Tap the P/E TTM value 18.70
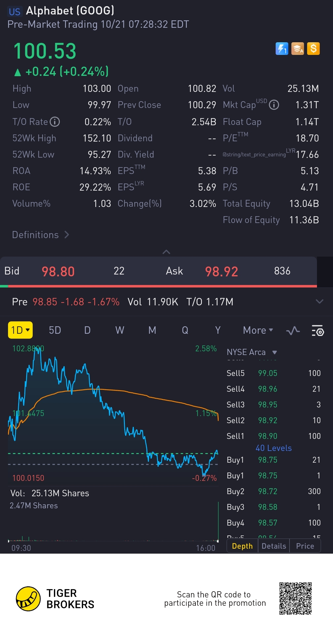This screenshot has height=644, width=333. coord(307,138)
